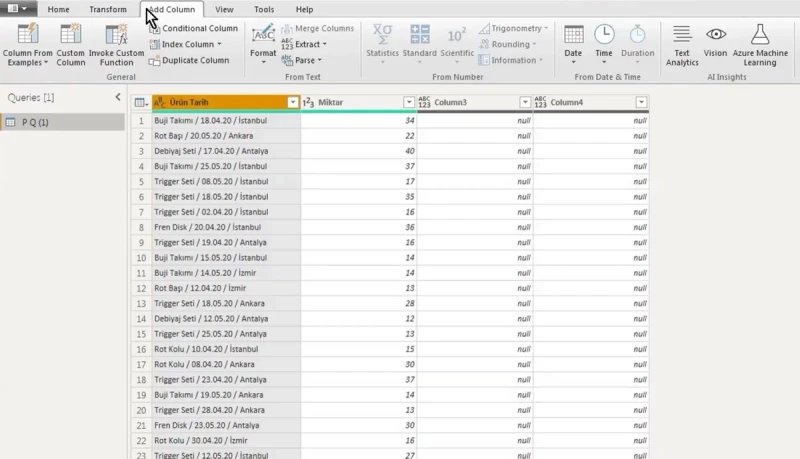800x459 pixels.
Task: Select Miktar value 40 in row 3
Action: [x=359, y=151]
